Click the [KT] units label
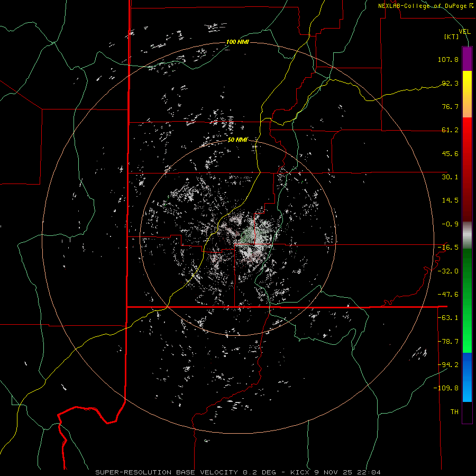 pyautogui.click(x=452, y=36)
